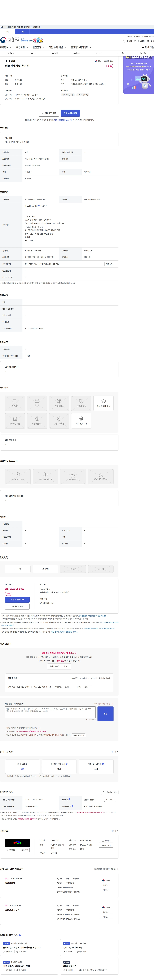
Task: Click the 로그인 person icon in header
Action: click(x=124, y=41)
